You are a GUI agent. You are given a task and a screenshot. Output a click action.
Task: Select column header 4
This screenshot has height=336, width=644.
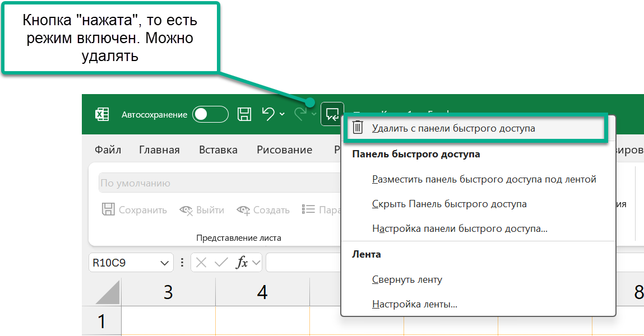click(x=262, y=292)
